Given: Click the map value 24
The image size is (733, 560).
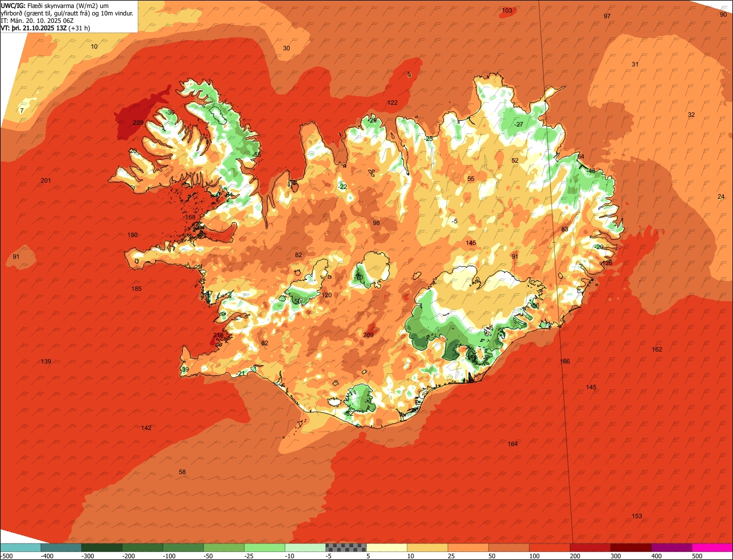Looking at the screenshot, I should pyautogui.click(x=721, y=197).
